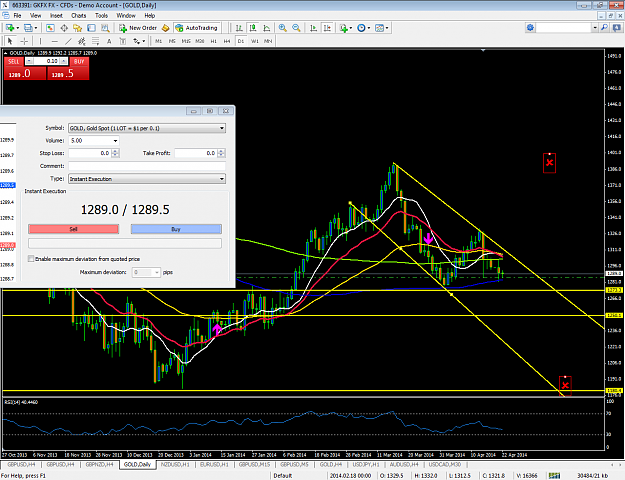Click the New Order toolbar button
This screenshot has height=480, width=625.
click(x=138, y=28)
